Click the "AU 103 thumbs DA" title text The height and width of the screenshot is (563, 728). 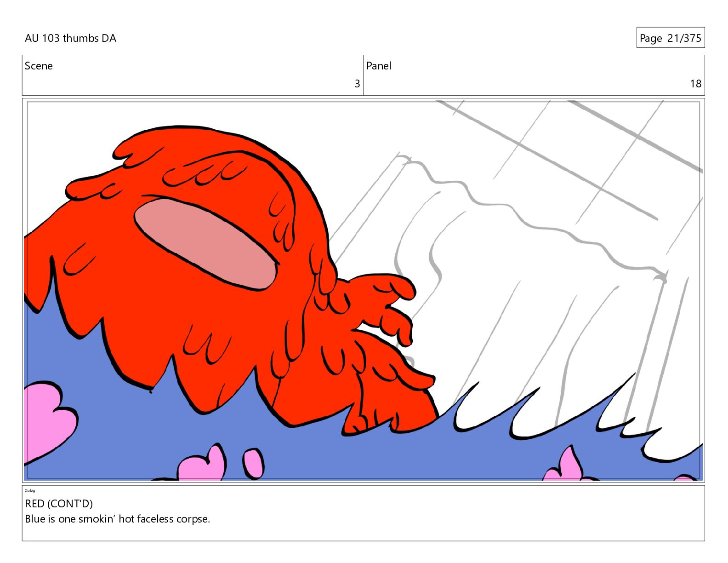click(x=70, y=38)
